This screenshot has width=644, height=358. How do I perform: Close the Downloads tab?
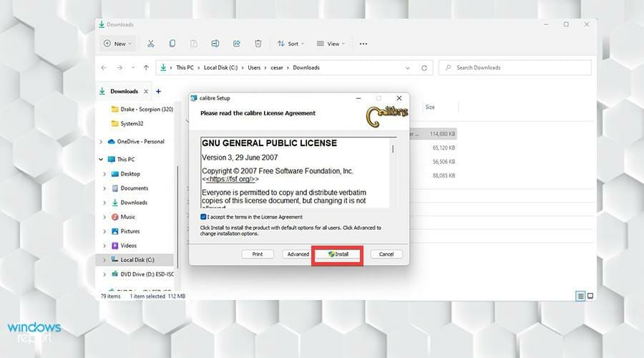click(x=146, y=91)
